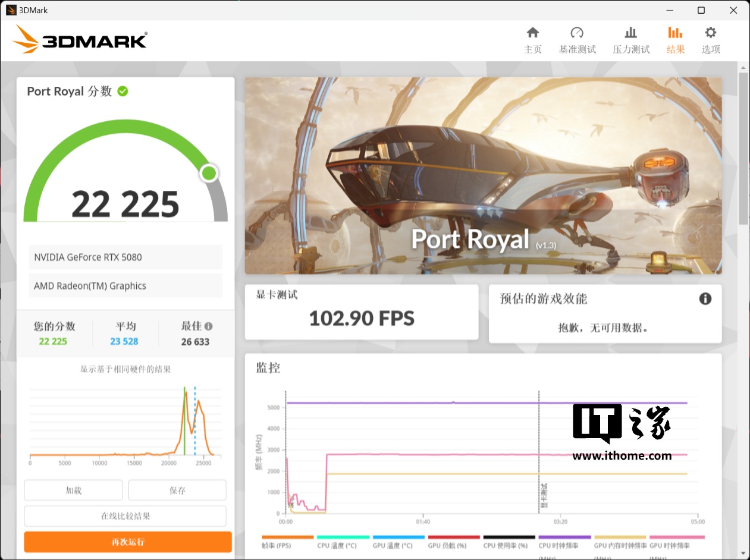Click the info icon beside 最佳 score

pos(208,326)
